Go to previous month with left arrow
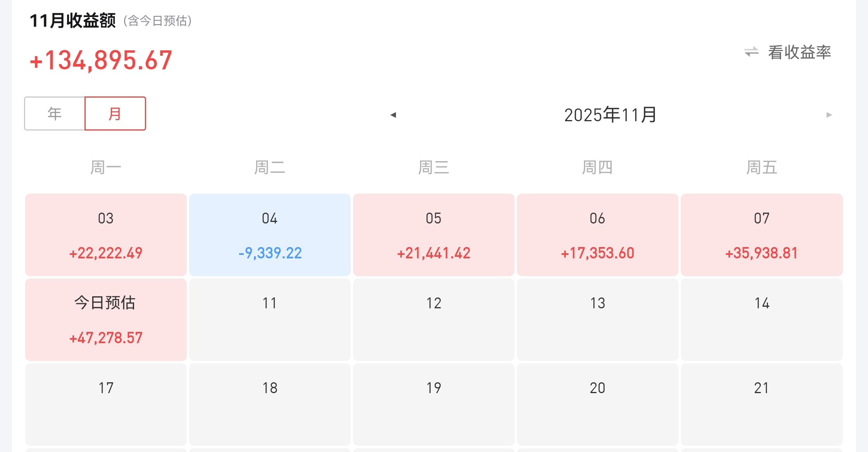The width and height of the screenshot is (868, 452). (393, 115)
